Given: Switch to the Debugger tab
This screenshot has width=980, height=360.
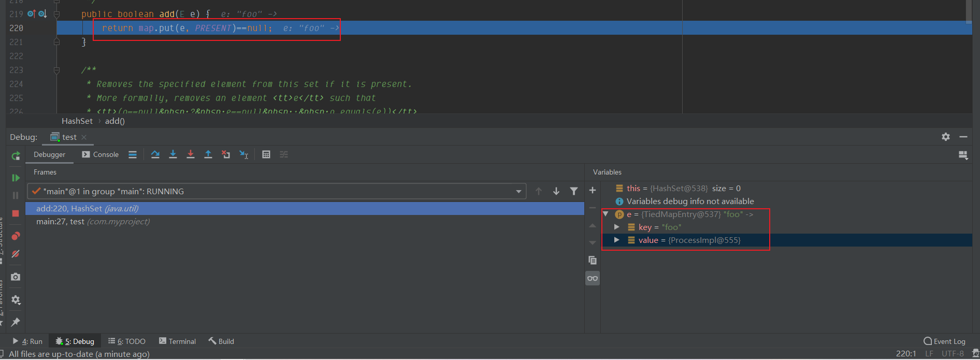Looking at the screenshot, I should (50, 154).
